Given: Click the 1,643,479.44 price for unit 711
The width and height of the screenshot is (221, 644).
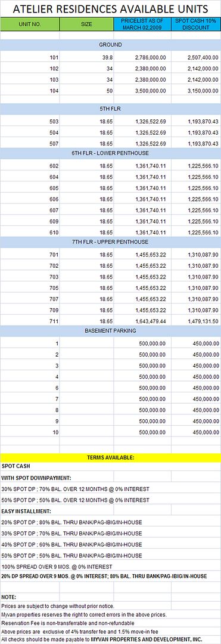Looking at the screenshot, I should click(x=142, y=321).
